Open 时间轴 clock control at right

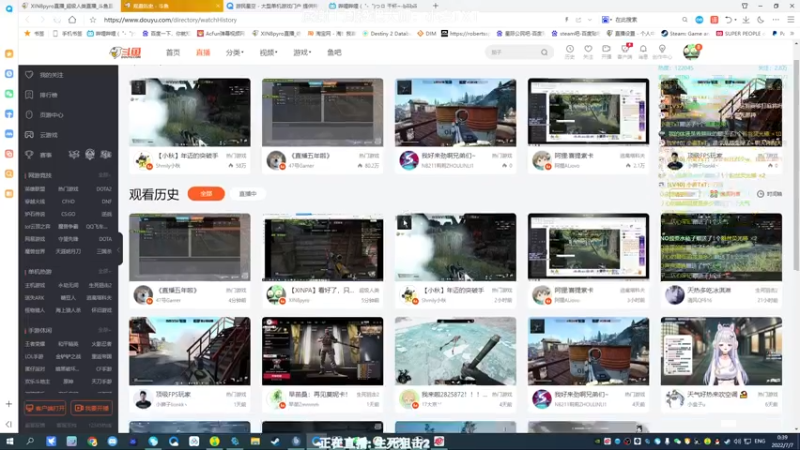tap(769, 194)
